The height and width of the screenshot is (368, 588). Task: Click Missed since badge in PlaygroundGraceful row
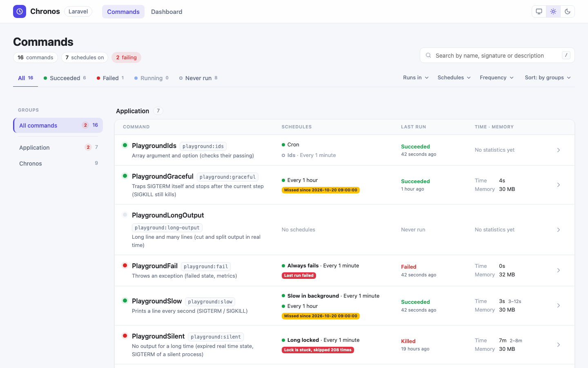(321, 190)
